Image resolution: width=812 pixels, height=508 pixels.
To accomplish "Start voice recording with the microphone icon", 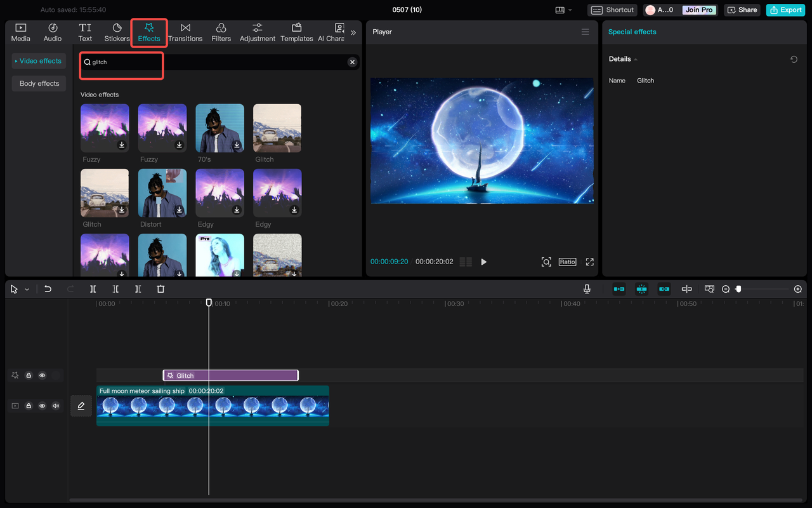I will point(587,289).
